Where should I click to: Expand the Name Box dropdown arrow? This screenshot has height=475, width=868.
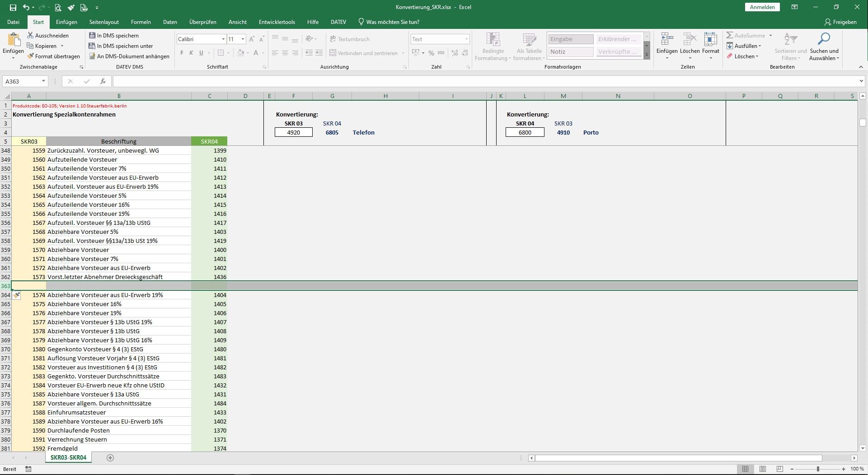[43, 81]
